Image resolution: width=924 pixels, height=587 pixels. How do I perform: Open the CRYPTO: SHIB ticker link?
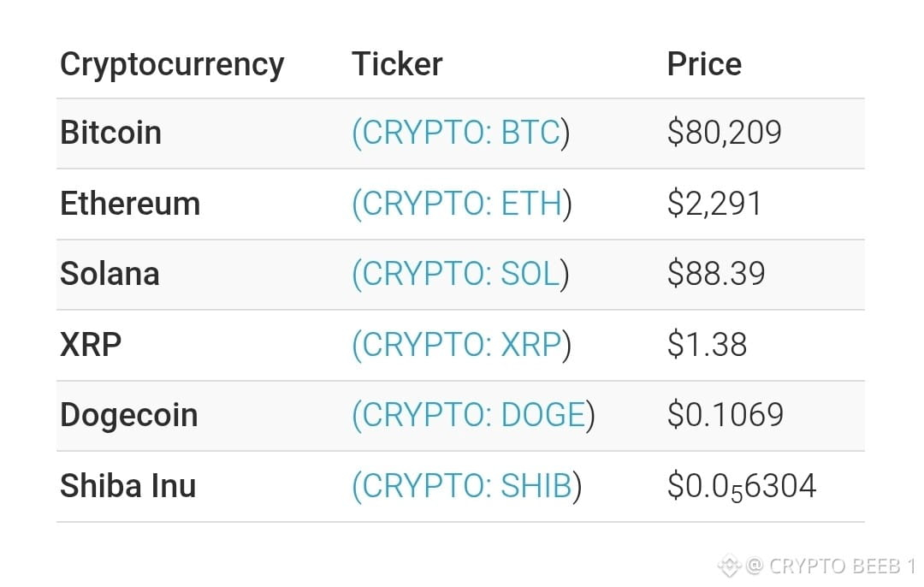[467, 486]
